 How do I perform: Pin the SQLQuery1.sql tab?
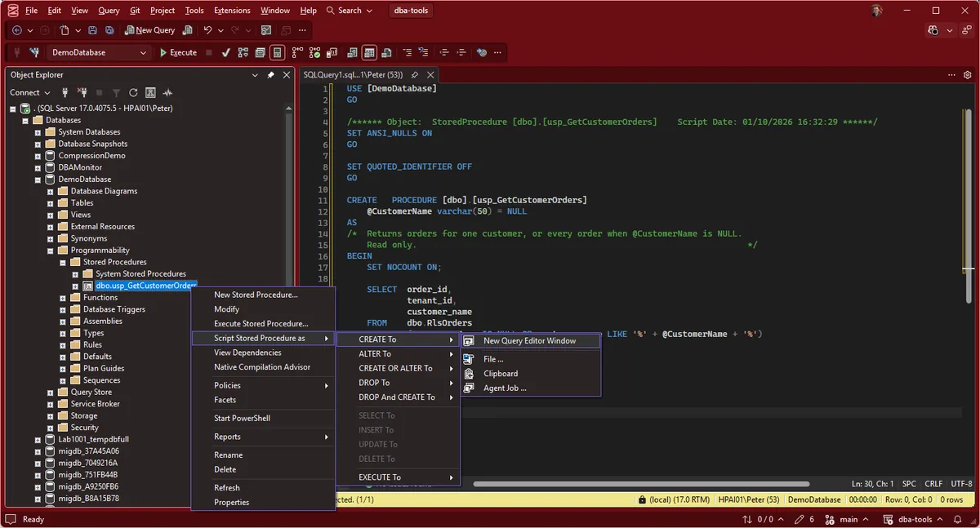click(x=415, y=74)
